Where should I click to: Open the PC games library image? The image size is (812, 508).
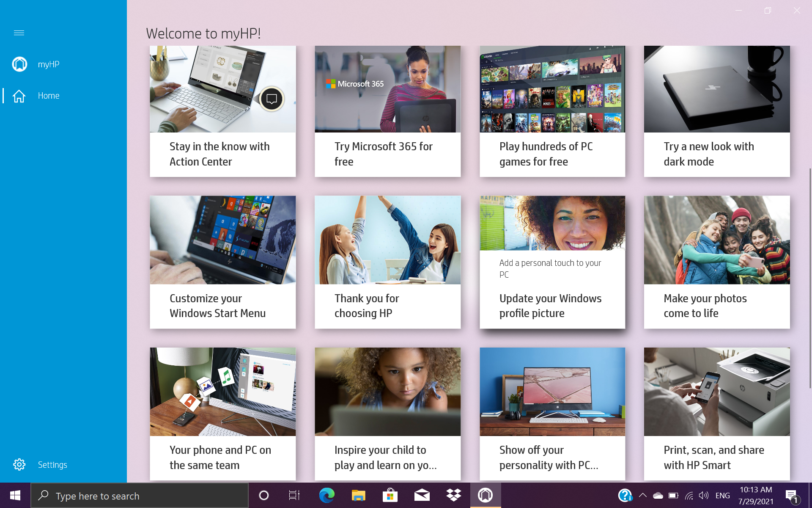point(552,89)
